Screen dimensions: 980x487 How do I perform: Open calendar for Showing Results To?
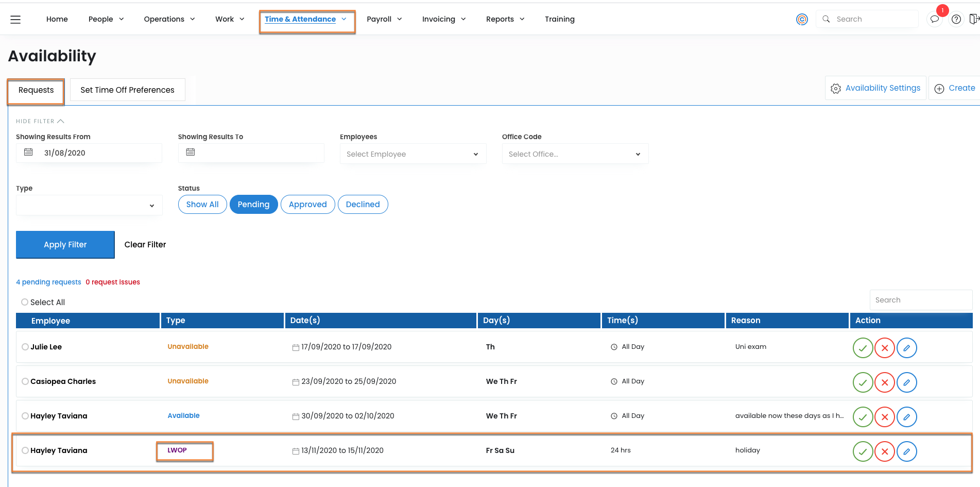(x=191, y=153)
